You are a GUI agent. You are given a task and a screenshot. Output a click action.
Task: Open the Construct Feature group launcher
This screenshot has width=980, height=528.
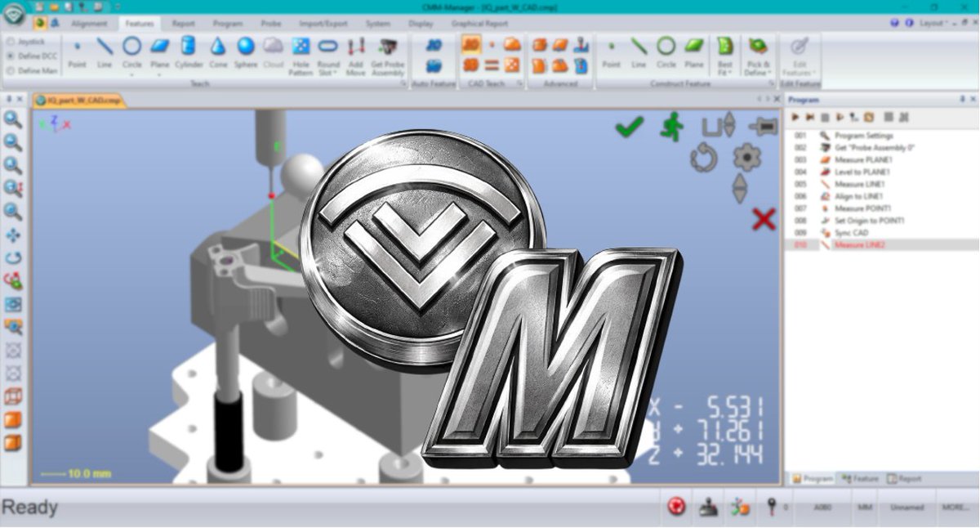point(771,83)
